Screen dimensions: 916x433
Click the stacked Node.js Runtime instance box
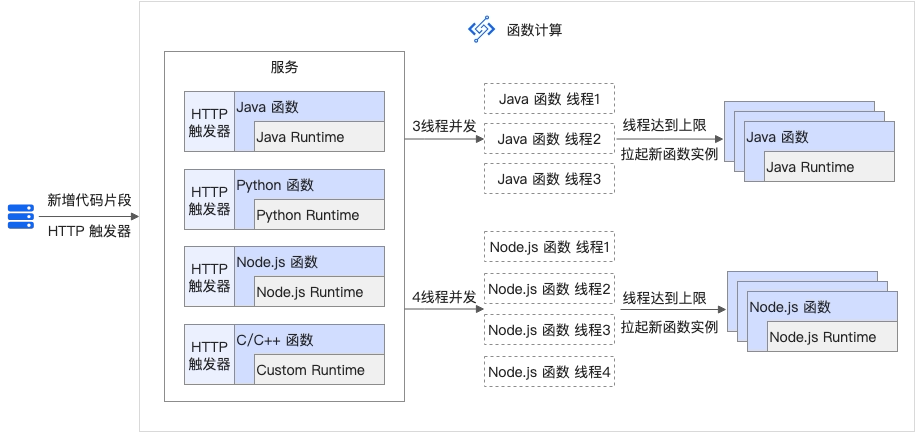click(832, 337)
